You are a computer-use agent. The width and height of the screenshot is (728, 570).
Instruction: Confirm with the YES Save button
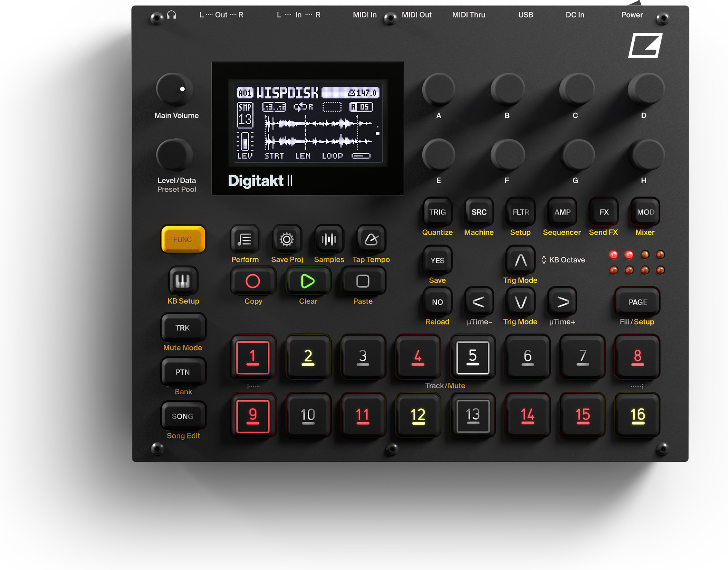[x=437, y=261]
